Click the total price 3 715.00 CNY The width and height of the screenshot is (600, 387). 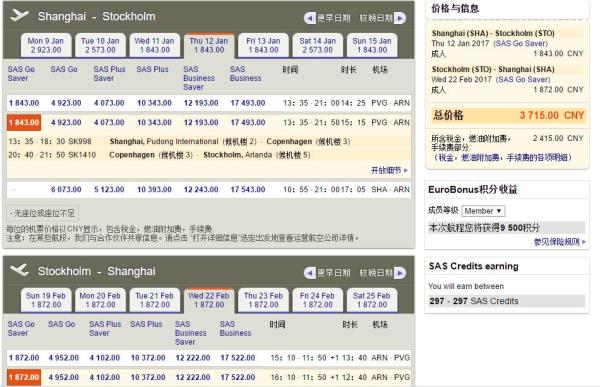(552, 115)
